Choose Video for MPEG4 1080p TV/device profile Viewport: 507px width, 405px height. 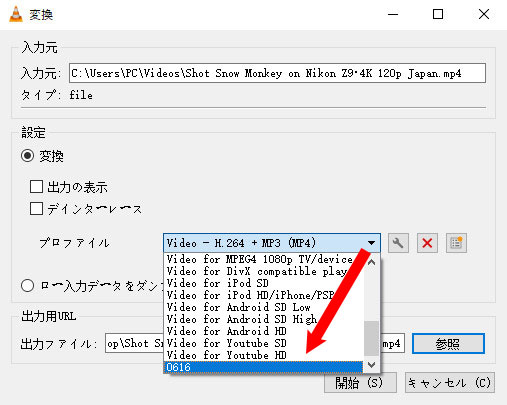[263, 259]
